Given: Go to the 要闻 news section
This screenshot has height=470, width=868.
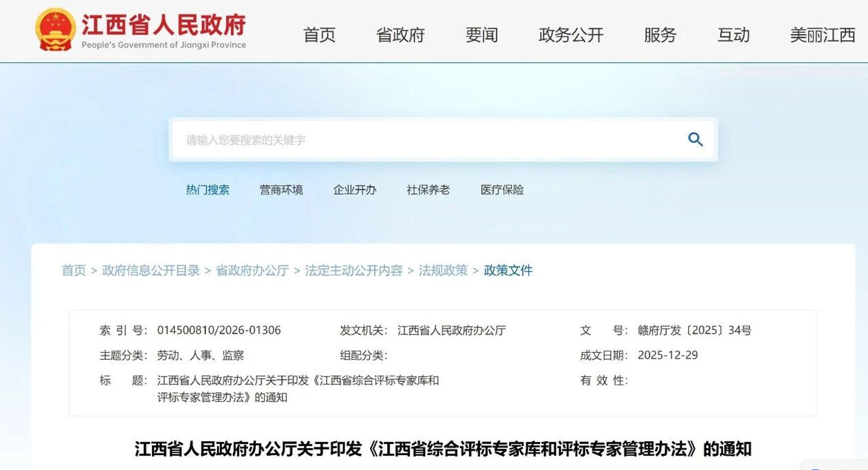Looking at the screenshot, I should 481,35.
